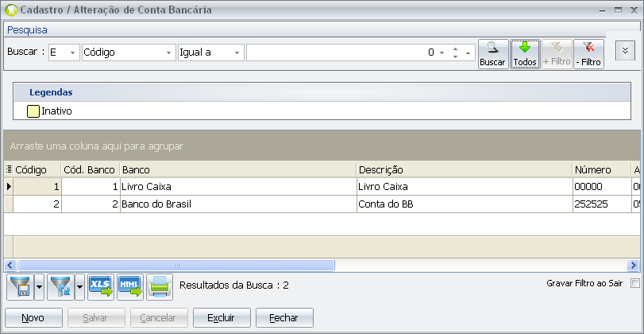Sort by Número column header

tap(602, 170)
